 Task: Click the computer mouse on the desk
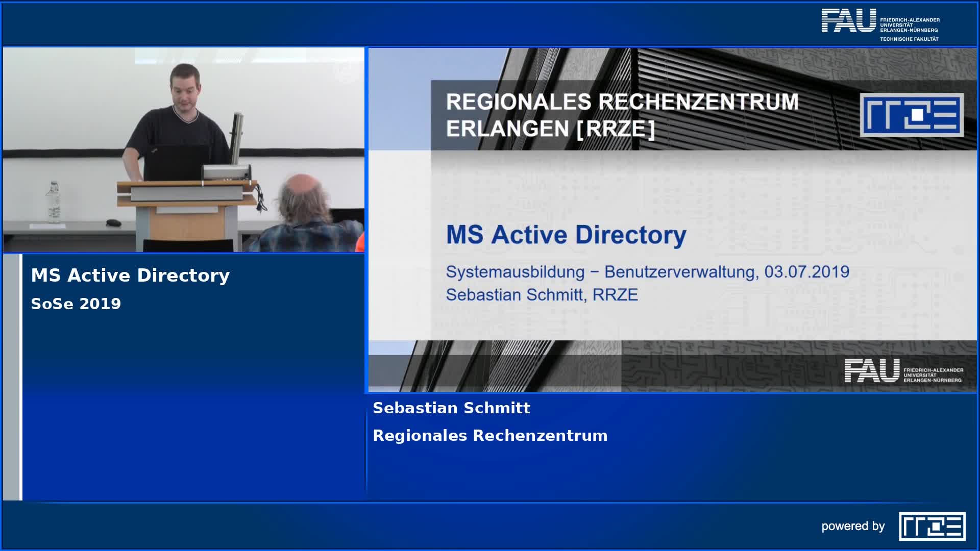point(113,222)
